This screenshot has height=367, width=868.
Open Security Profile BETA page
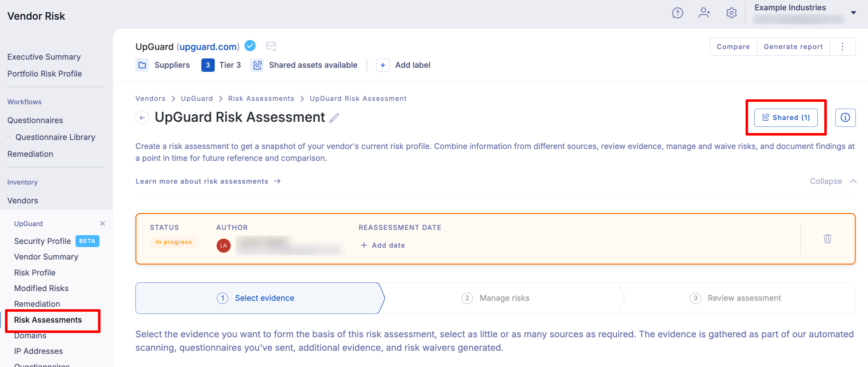pos(57,241)
